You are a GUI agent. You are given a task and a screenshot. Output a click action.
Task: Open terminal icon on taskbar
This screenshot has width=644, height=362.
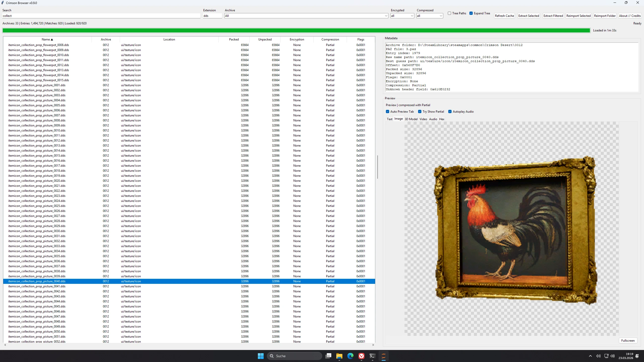[373, 356]
